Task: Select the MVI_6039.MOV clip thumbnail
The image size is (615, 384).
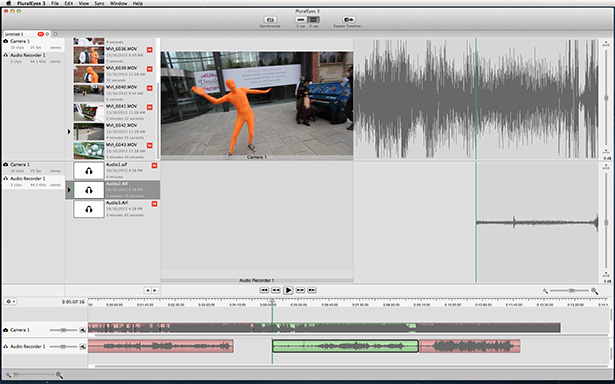Action: click(x=89, y=75)
